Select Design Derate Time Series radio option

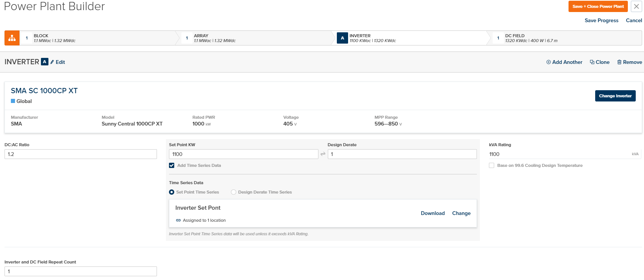[x=234, y=192]
